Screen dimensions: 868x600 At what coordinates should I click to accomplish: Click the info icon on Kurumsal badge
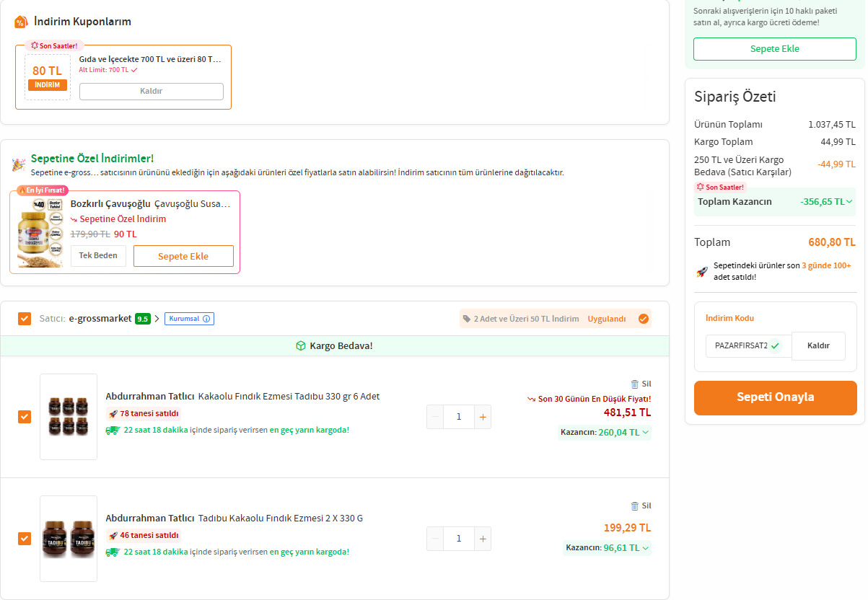click(x=206, y=319)
